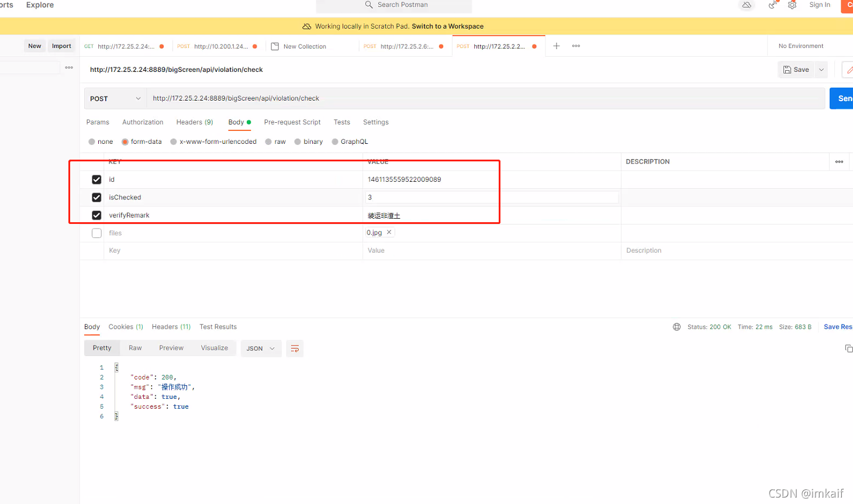This screenshot has height=504, width=853.
Task: Switch to GET http://172.25.2.24 tab
Action: [125, 46]
